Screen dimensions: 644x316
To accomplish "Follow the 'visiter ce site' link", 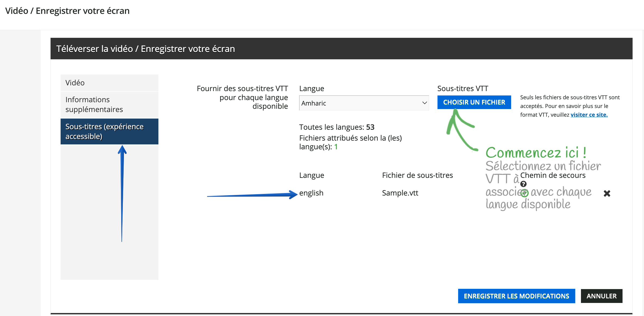I will tap(589, 115).
